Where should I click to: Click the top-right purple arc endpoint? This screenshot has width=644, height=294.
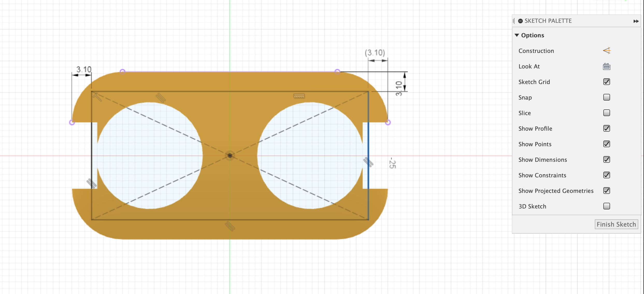point(337,71)
